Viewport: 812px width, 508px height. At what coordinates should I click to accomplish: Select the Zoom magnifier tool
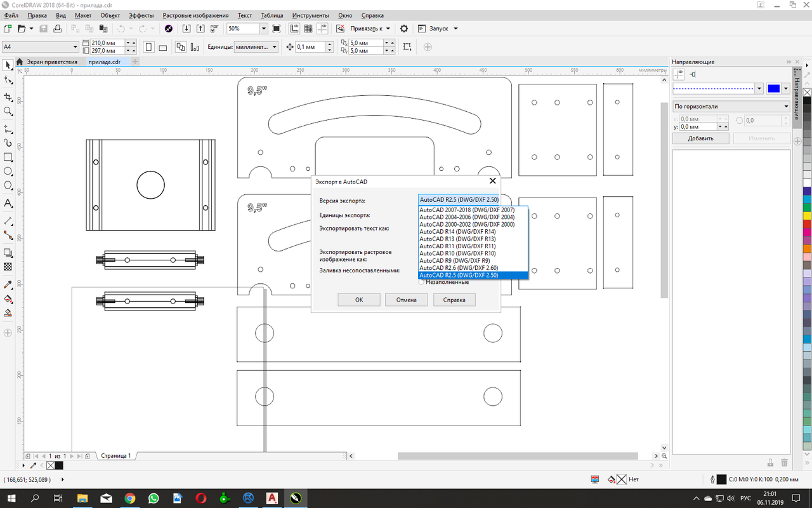click(x=8, y=111)
